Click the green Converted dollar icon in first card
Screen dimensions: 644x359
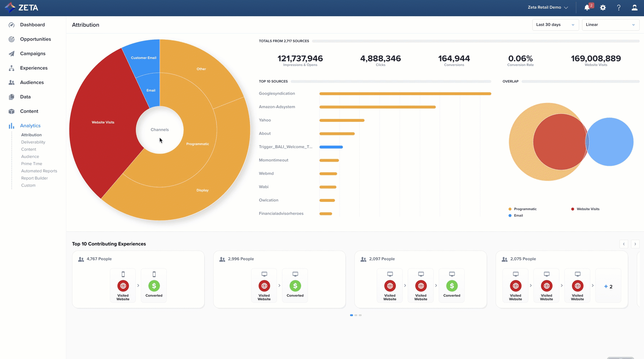click(154, 286)
